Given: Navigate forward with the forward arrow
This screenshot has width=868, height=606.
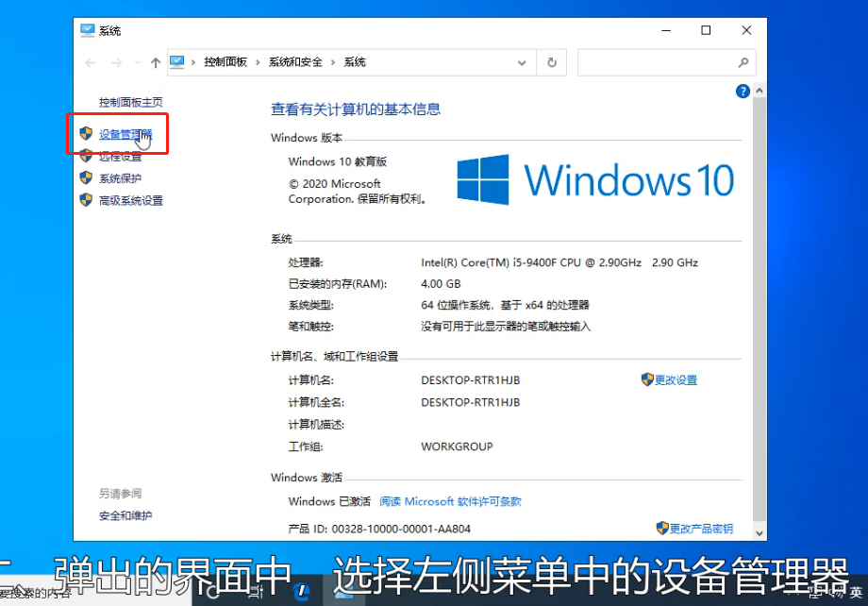Looking at the screenshot, I should (x=116, y=62).
